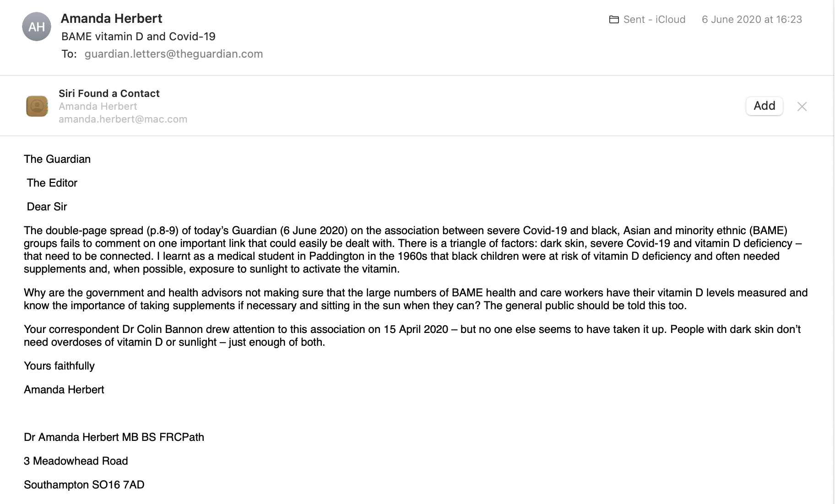Dismiss the Siri contact suggestion
835x504 pixels.
click(x=802, y=107)
